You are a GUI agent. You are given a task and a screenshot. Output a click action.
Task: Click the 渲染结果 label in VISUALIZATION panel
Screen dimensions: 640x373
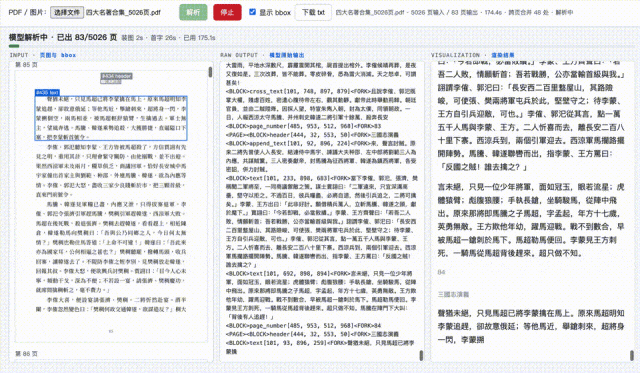pos(502,55)
